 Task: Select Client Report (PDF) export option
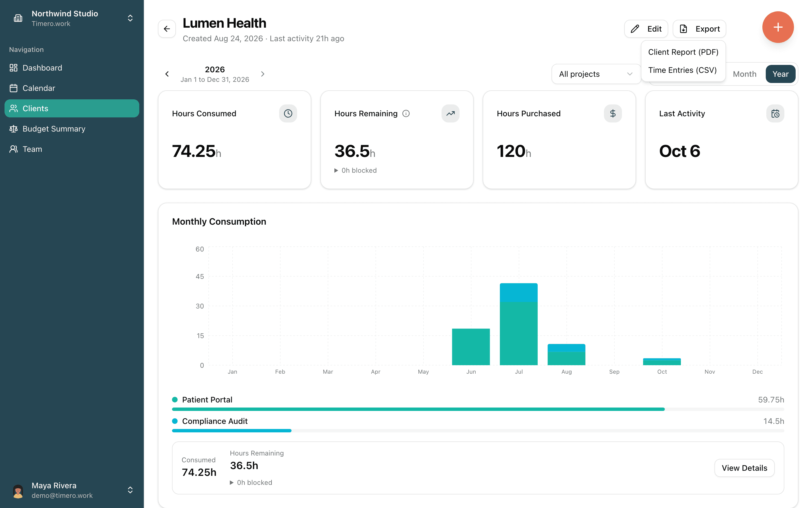click(x=683, y=52)
